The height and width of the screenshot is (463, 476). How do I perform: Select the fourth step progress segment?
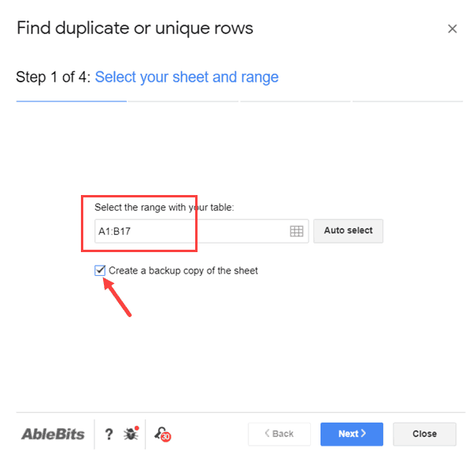pos(407,101)
